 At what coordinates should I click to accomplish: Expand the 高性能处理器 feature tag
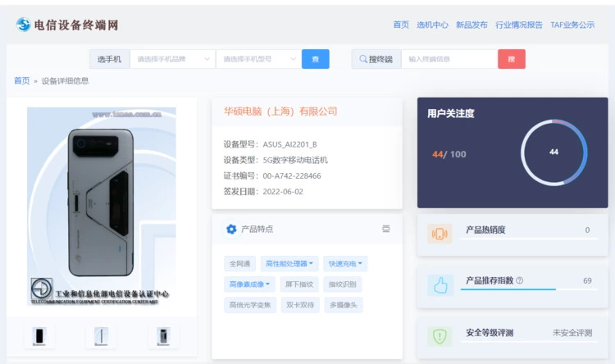point(289,264)
